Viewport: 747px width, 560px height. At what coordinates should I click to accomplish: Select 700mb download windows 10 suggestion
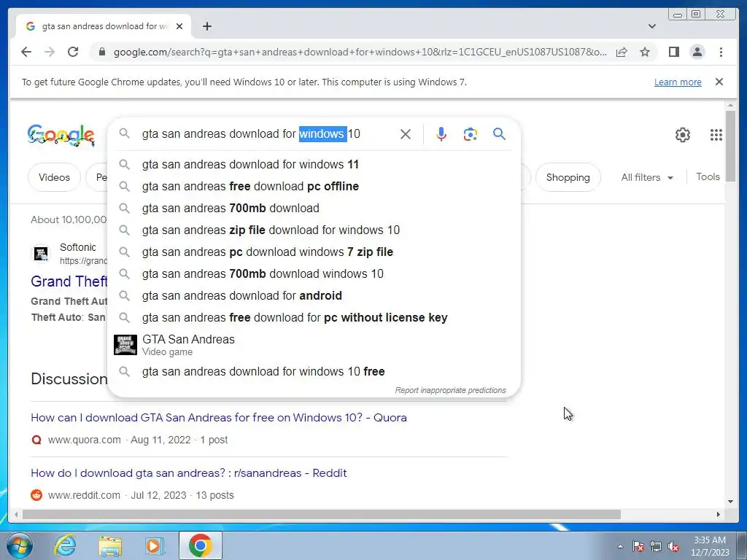(x=314, y=274)
